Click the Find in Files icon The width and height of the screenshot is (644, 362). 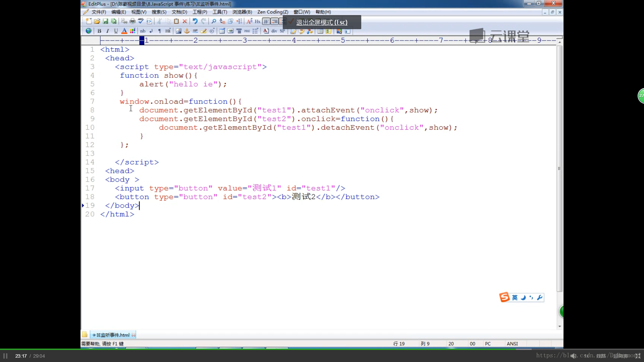point(230,21)
